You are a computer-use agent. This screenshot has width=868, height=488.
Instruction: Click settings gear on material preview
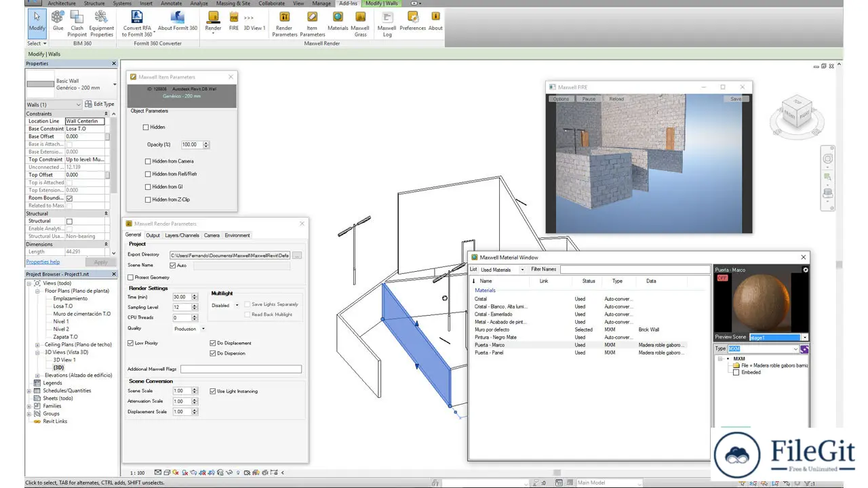(806, 270)
